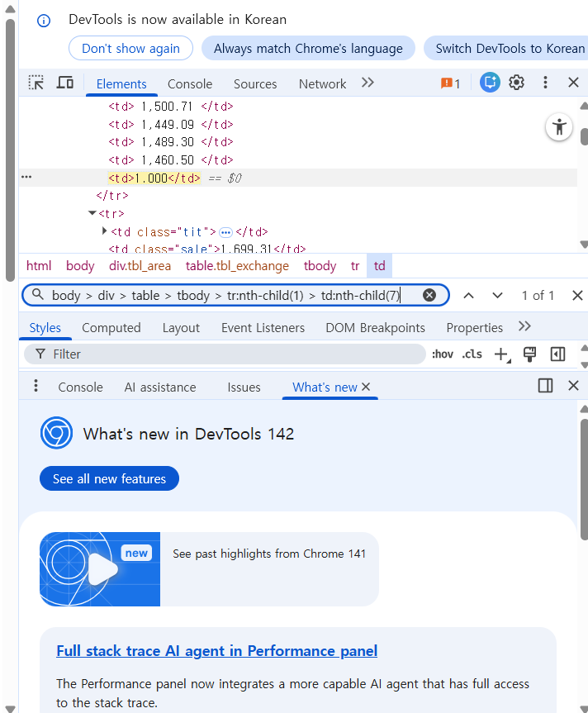
Task: Open the issues counter badge showing 1
Action: pos(450,83)
